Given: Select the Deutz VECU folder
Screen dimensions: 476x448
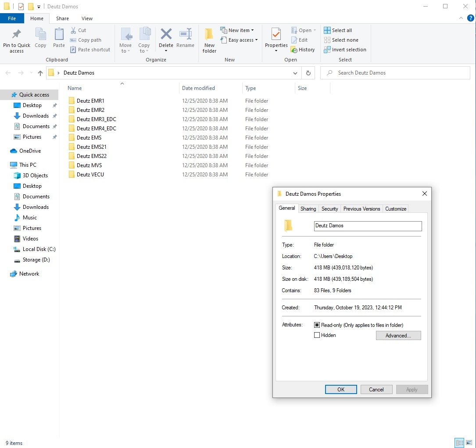Looking at the screenshot, I should click(x=90, y=175).
